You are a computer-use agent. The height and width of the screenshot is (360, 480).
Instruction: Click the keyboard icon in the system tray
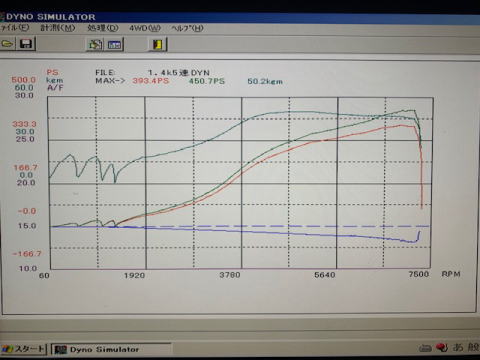coord(425,348)
